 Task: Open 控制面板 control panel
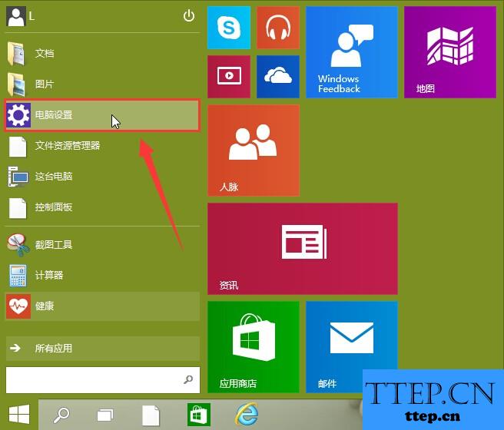(102, 207)
